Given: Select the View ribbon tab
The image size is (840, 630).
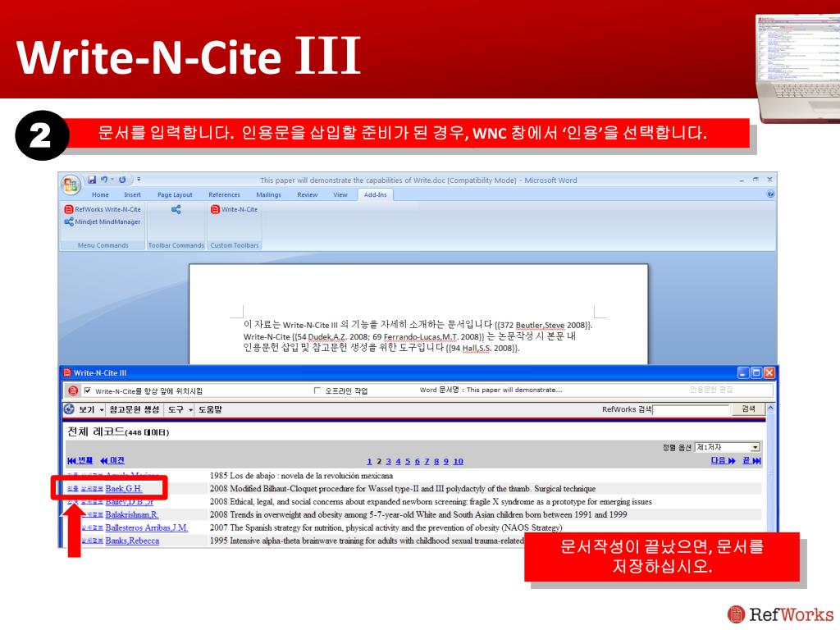Looking at the screenshot, I should click(340, 195).
